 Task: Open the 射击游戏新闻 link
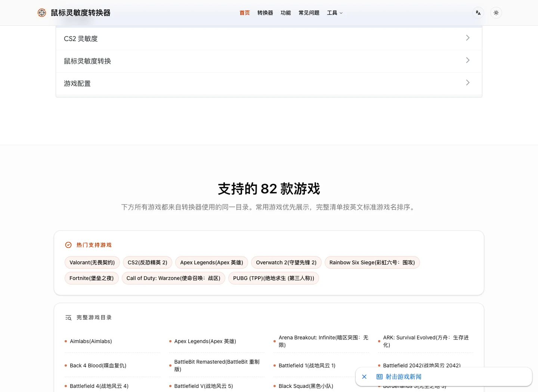point(403,377)
